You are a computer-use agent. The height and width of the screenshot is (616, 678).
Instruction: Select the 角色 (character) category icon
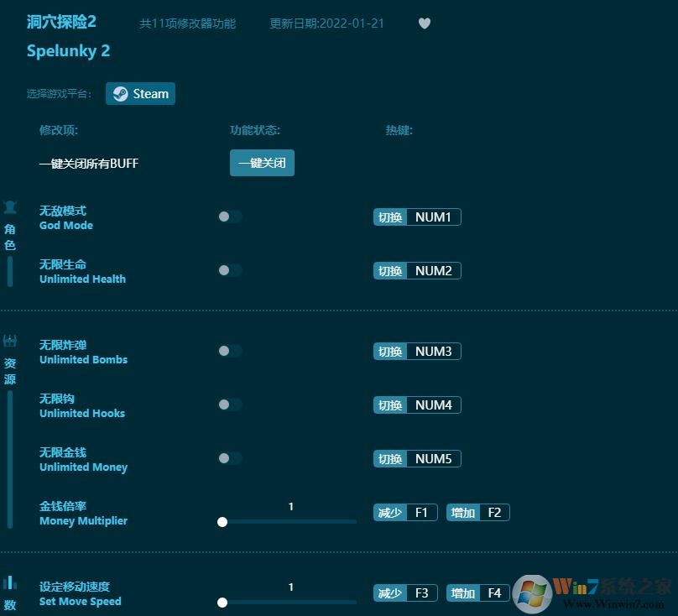click(x=11, y=207)
